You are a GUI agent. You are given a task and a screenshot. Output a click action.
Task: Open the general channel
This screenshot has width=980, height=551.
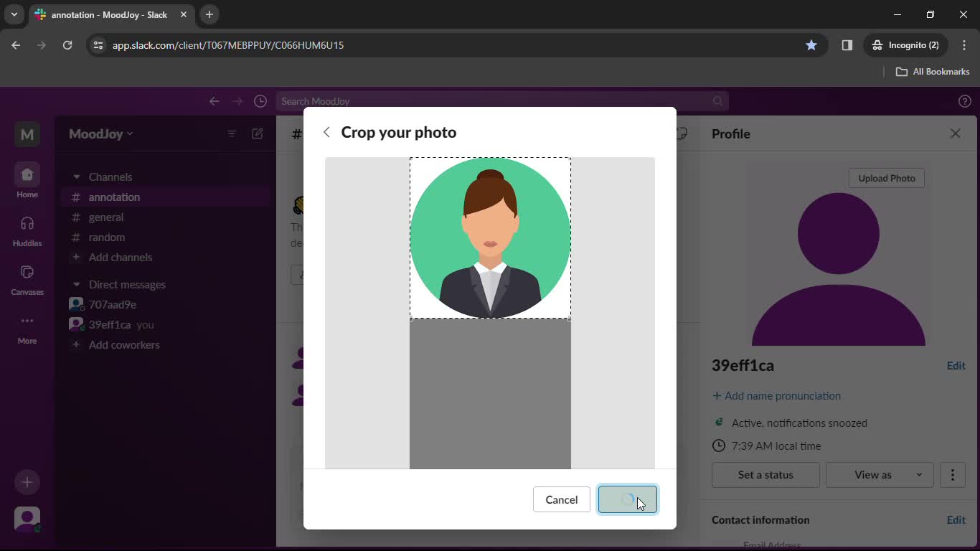click(166, 217)
